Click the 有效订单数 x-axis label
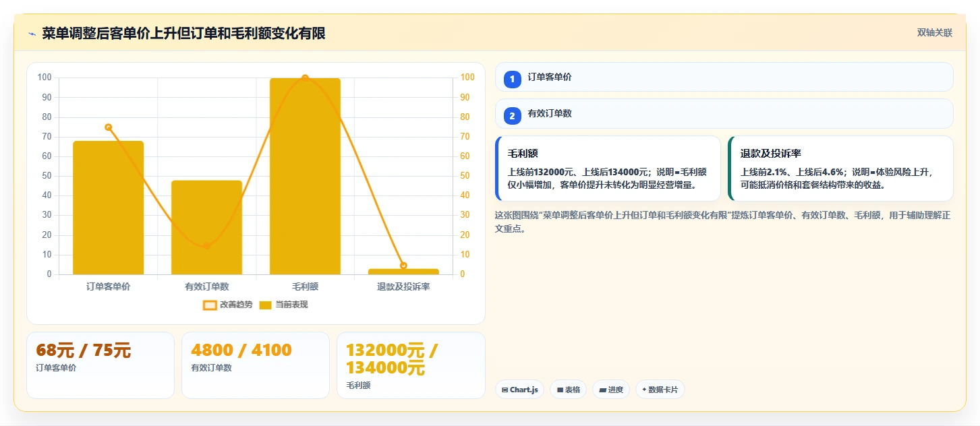 (x=206, y=286)
